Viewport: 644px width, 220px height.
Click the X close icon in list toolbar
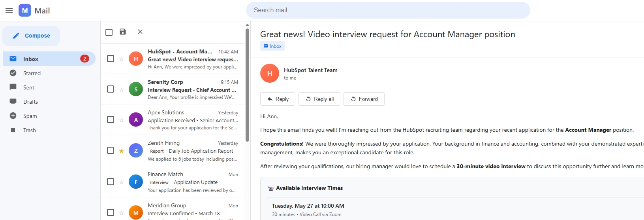click(x=140, y=32)
